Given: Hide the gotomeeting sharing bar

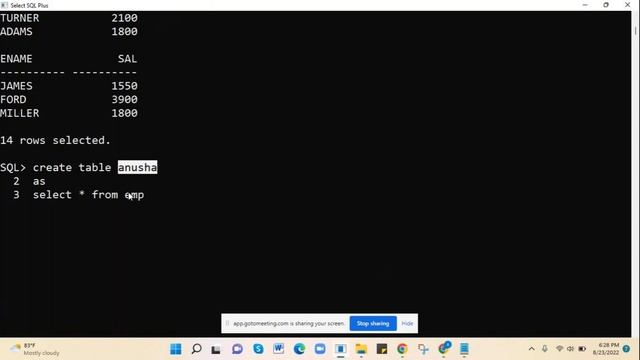Looking at the screenshot, I should point(407,324).
